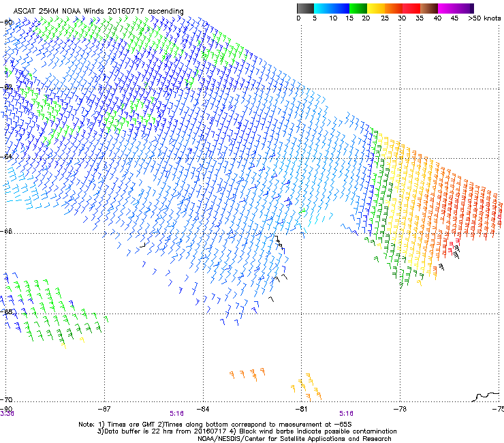Click the latitude label '-68'

7,311
